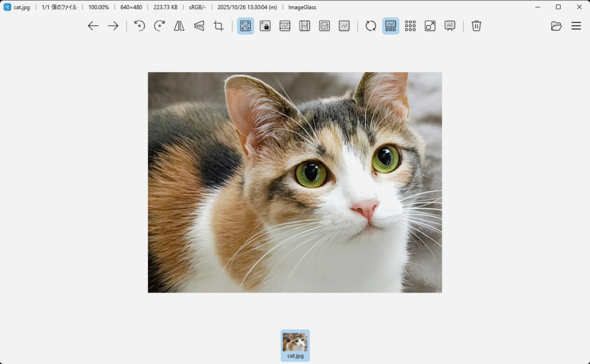This screenshot has width=590, height=364.
Task: Start the slideshow
Action: (450, 26)
